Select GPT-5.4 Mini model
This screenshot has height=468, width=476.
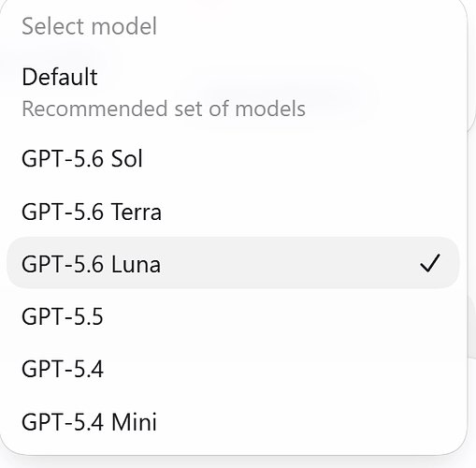coord(233,422)
